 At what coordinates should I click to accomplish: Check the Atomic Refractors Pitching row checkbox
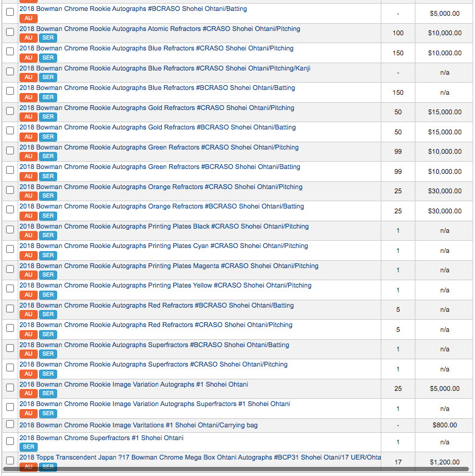click(x=10, y=32)
